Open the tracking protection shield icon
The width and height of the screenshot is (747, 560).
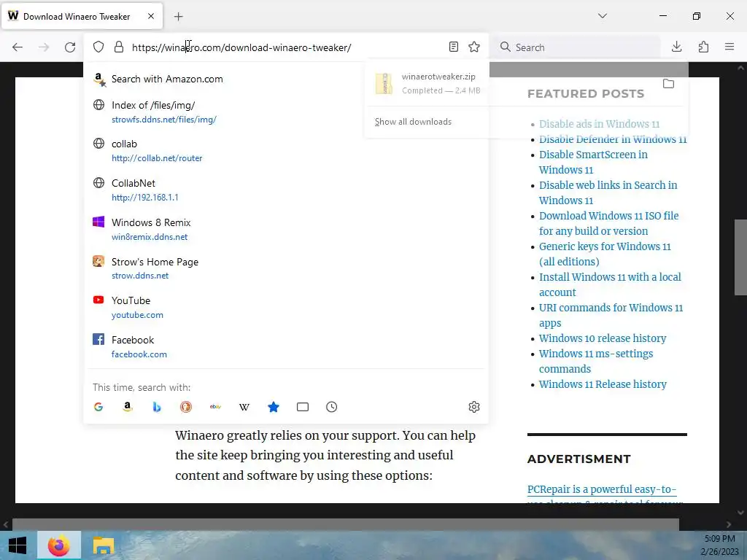[98, 47]
